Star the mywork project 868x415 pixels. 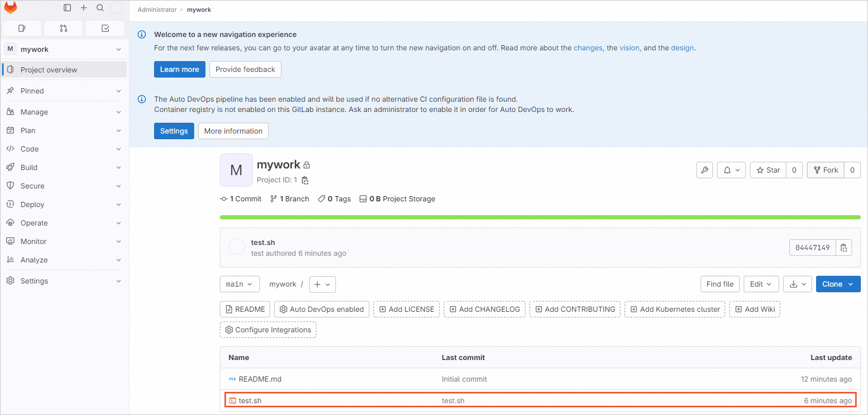768,170
